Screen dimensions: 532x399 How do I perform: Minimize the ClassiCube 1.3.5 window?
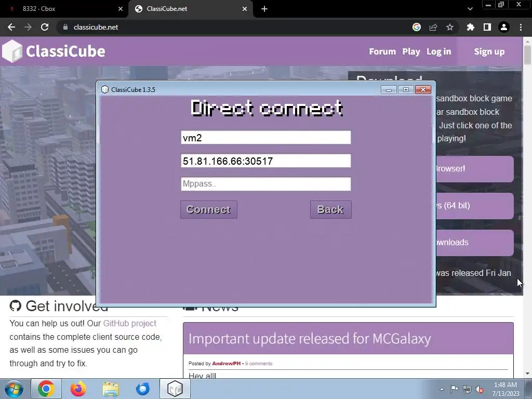click(x=389, y=89)
